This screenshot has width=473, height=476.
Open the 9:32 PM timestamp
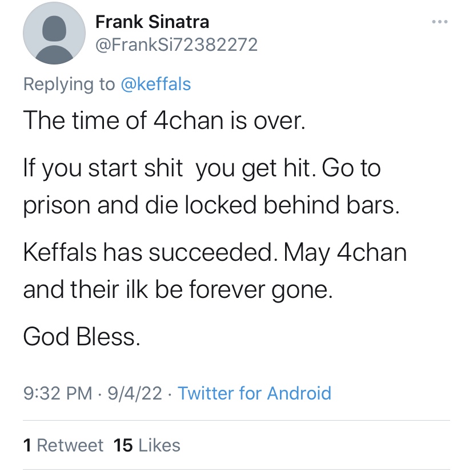coord(57,393)
